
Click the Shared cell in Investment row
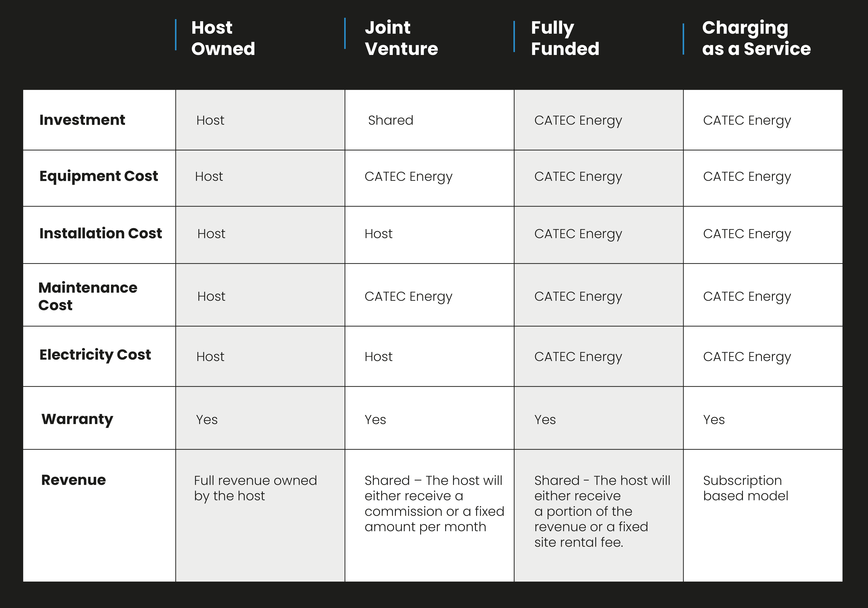pyautogui.click(x=391, y=120)
